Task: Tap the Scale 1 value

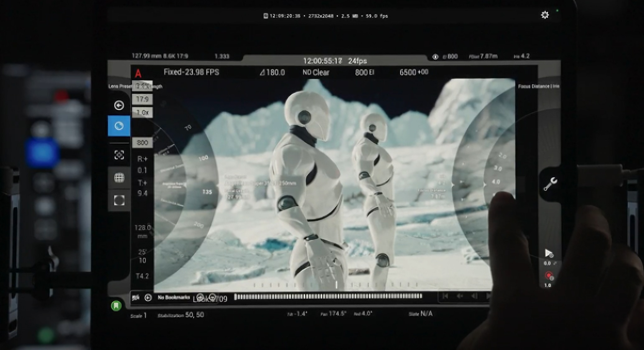Action: (x=138, y=315)
